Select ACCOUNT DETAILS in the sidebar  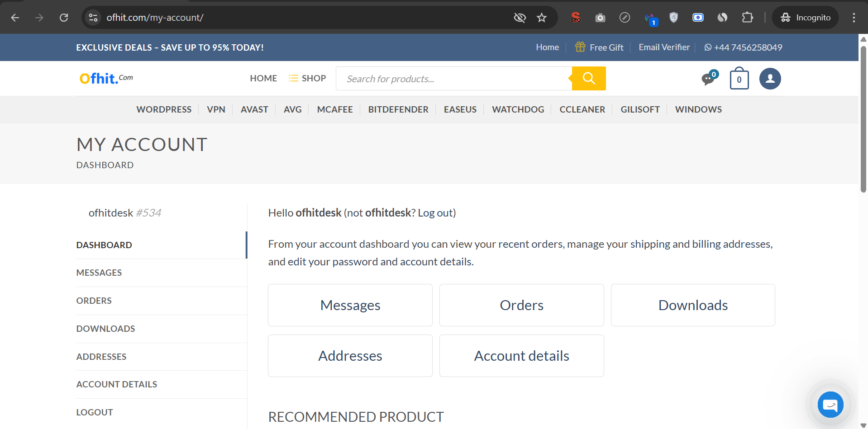click(117, 384)
